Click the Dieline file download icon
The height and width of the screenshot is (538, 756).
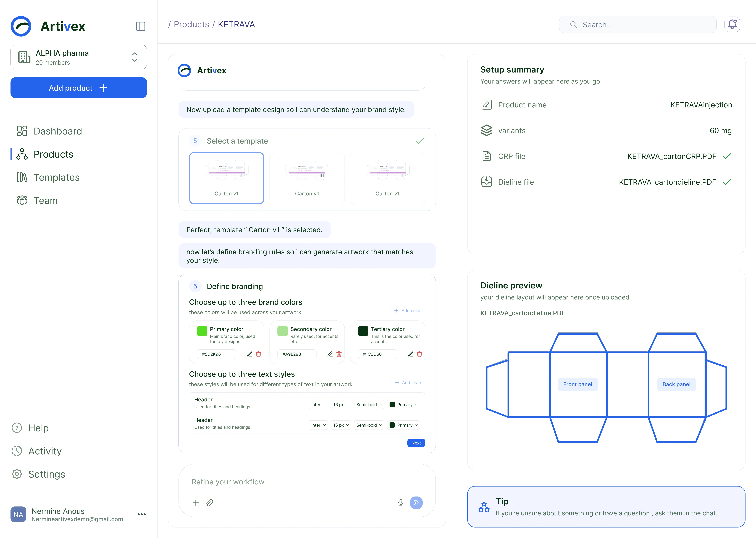point(487,182)
